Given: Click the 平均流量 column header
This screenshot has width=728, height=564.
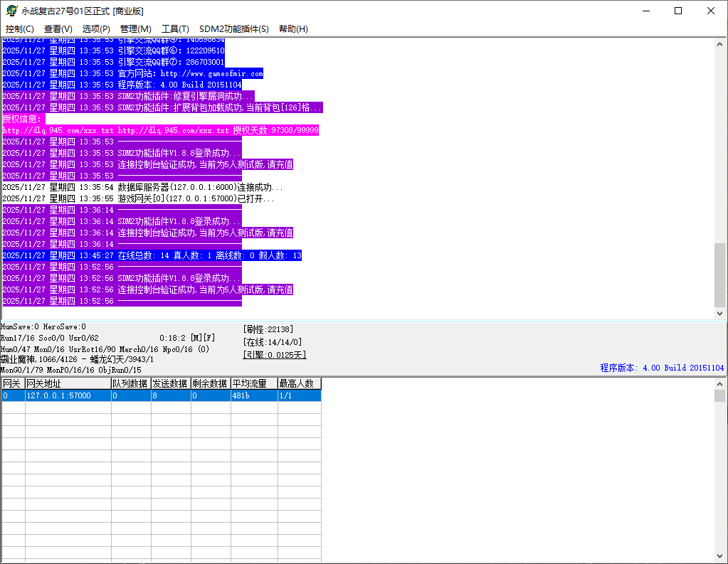Looking at the screenshot, I should pyautogui.click(x=253, y=384).
